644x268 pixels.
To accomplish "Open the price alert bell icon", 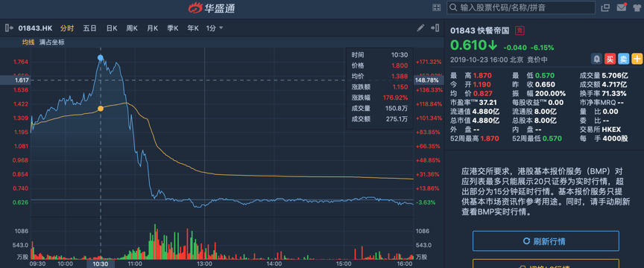I will click(x=596, y=59).
